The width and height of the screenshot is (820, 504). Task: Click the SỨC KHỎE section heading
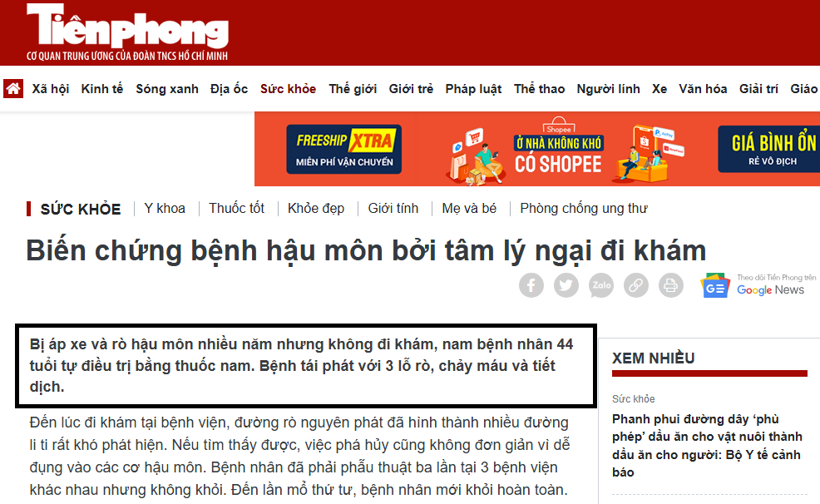pos(81,209)
